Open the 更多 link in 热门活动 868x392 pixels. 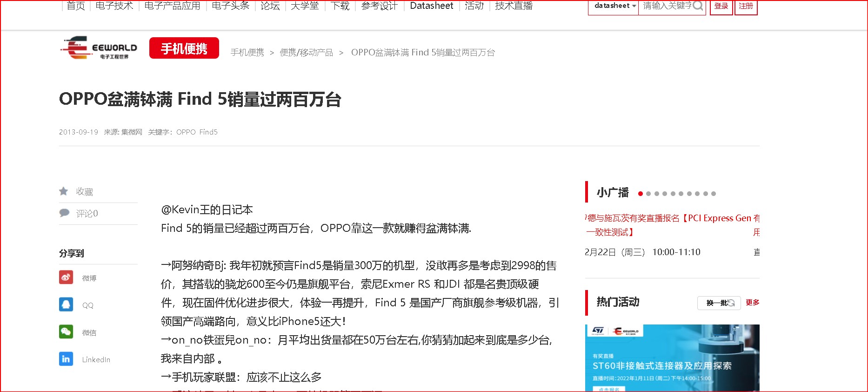[x=752, y=303]
